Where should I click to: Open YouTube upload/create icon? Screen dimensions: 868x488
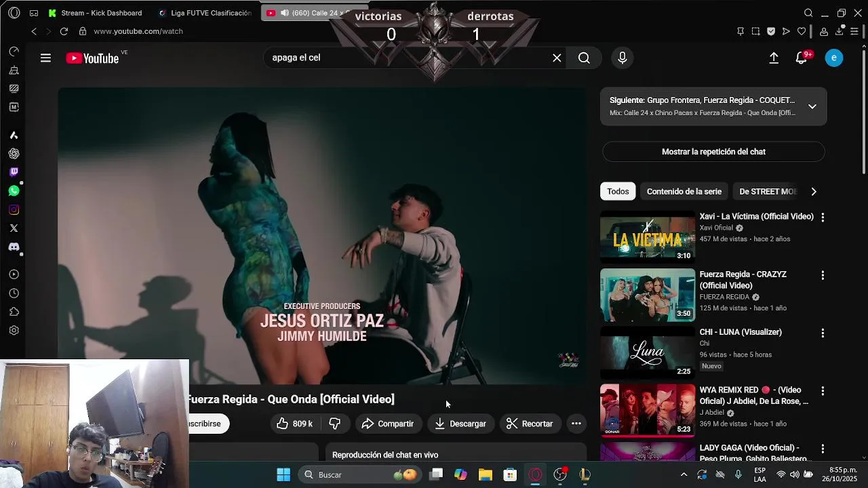[x=774, y=58]
